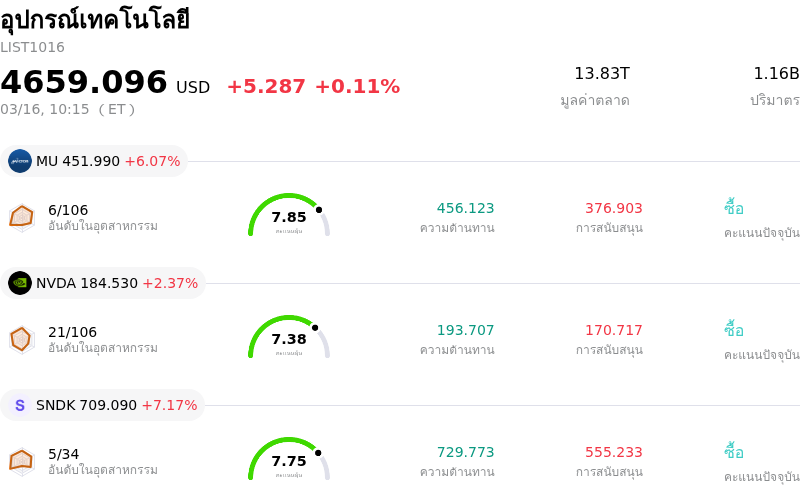Open the MU 451.990 stock chip
The width and height of the screenshot is (800, 499).
pos(95,161)
